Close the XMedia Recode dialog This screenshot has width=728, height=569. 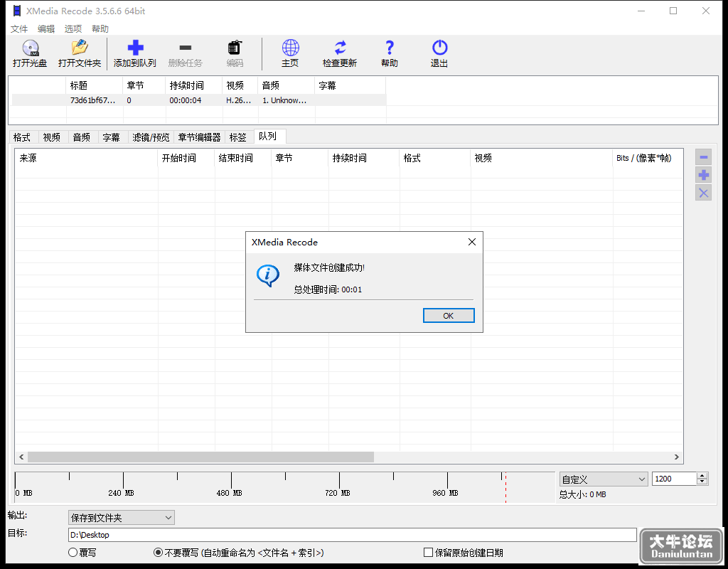point(472,242)
